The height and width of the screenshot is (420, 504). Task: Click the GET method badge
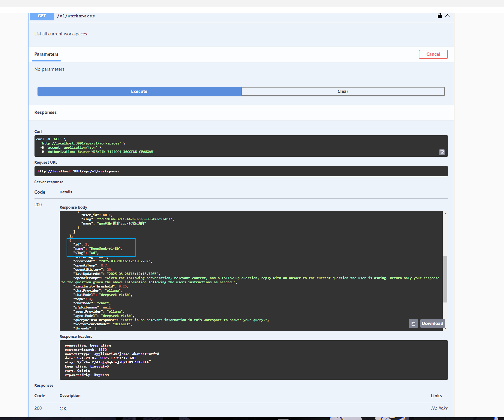(42, 16)
